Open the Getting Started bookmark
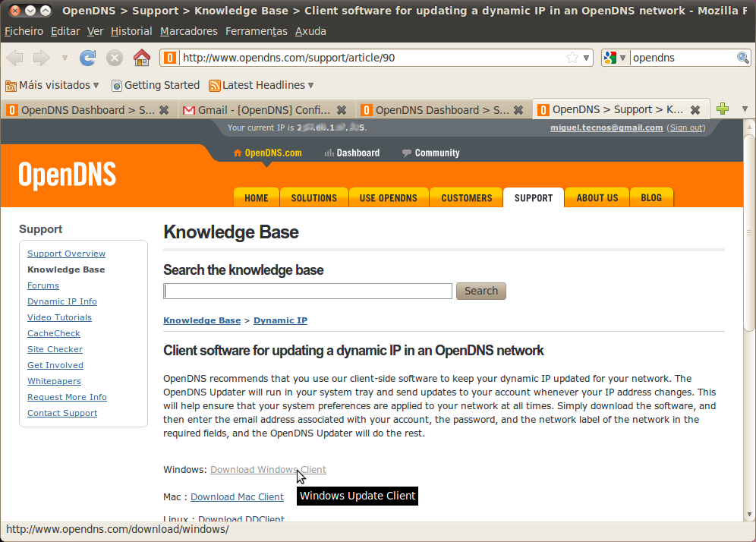The image size is (756, 542). [x=156, y=85]
